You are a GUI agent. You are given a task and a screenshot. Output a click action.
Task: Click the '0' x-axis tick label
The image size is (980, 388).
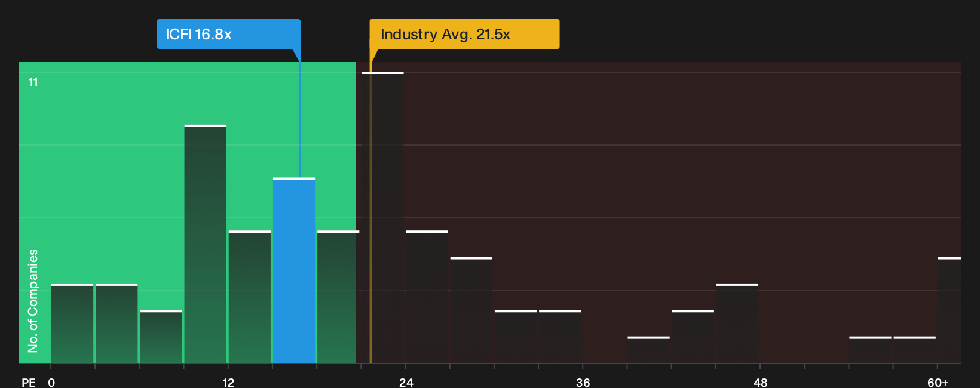(x=51, y=382)
